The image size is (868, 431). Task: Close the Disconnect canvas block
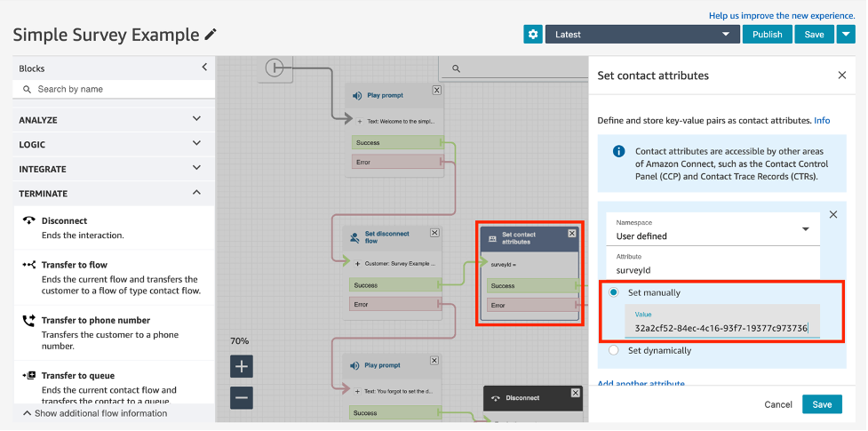pos(576,393)
